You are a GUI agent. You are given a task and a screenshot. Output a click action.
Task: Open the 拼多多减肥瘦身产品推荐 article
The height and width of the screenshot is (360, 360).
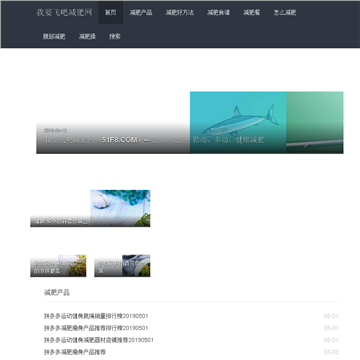(75, 352)
